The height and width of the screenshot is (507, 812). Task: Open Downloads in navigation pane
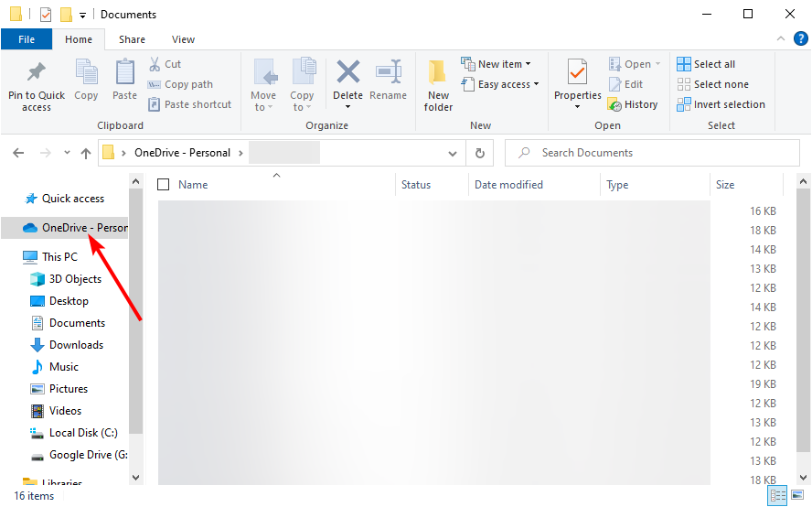(x=67, y=345)
